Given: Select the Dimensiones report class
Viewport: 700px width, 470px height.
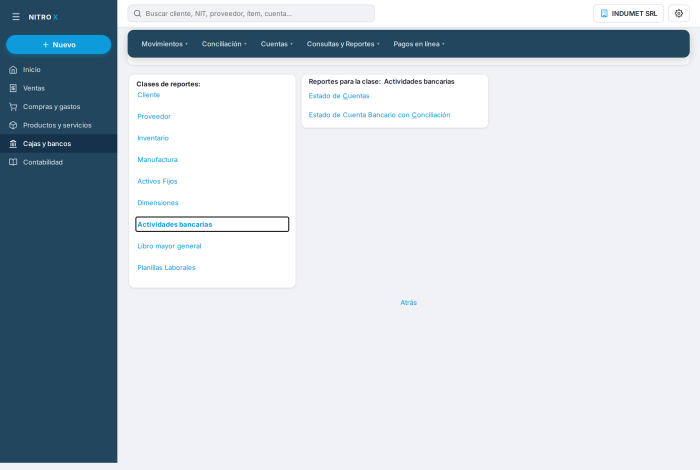Looking at the screenshot, I should tap(158, 203).
